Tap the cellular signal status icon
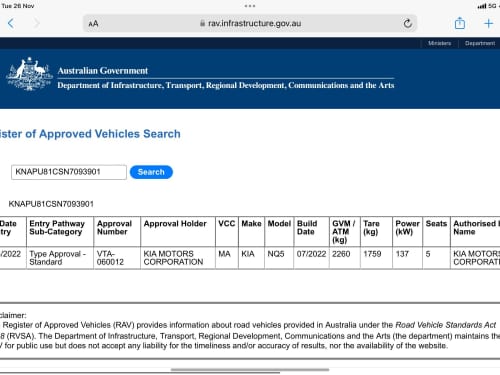Image resolution: width=500 pixels, height=375 pixels. click(482, 6)
